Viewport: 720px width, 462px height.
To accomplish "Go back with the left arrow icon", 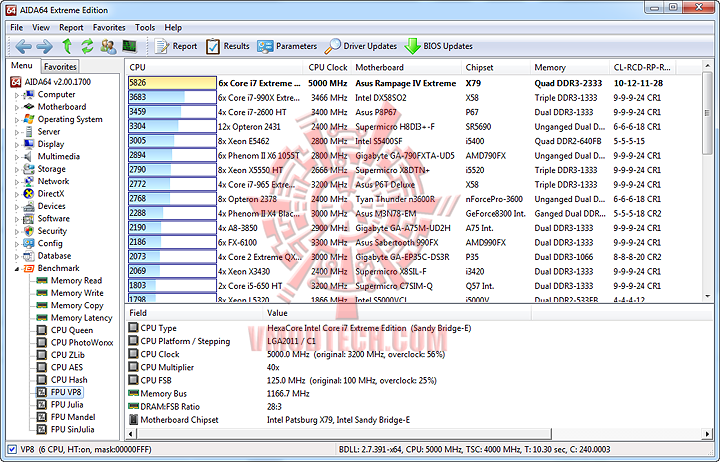I will pyautogui.click(x=23, y=46).
